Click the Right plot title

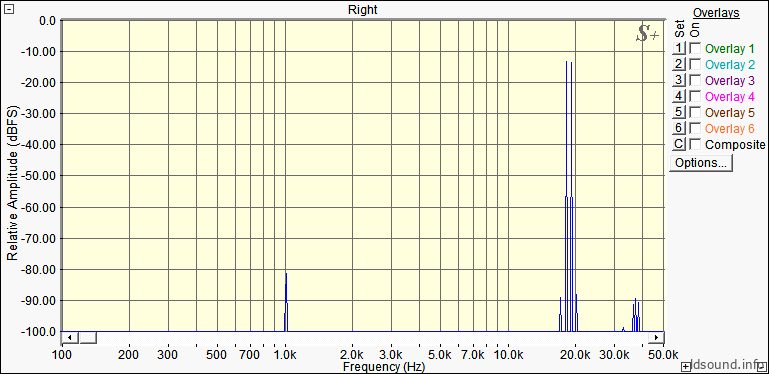(363, 9)
